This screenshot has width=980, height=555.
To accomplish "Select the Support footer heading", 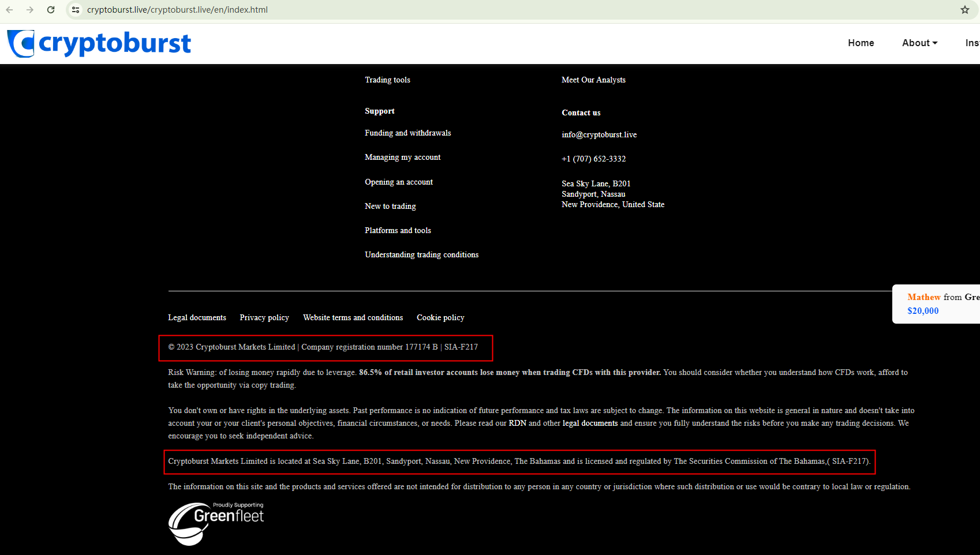I will [x=380, y=111].
